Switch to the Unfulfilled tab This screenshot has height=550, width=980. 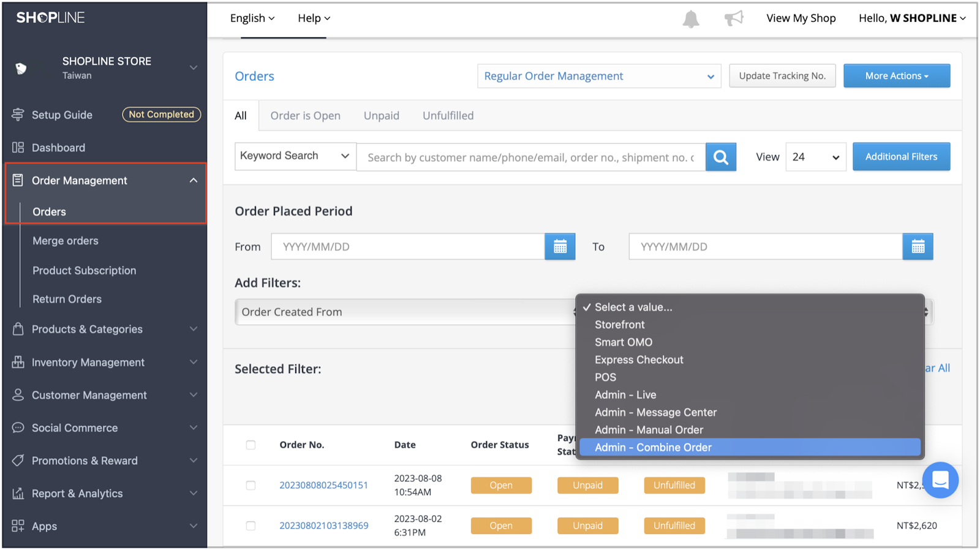448,116
